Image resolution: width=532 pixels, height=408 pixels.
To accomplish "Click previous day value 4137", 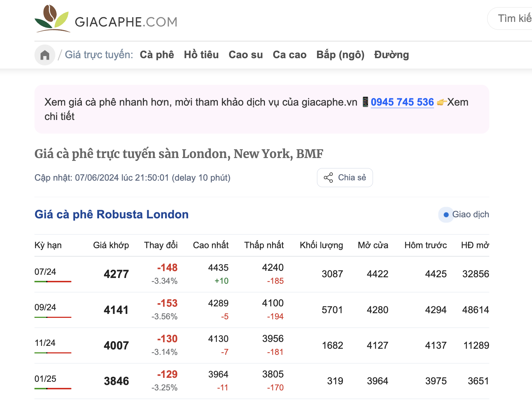I will pos(436,345).
